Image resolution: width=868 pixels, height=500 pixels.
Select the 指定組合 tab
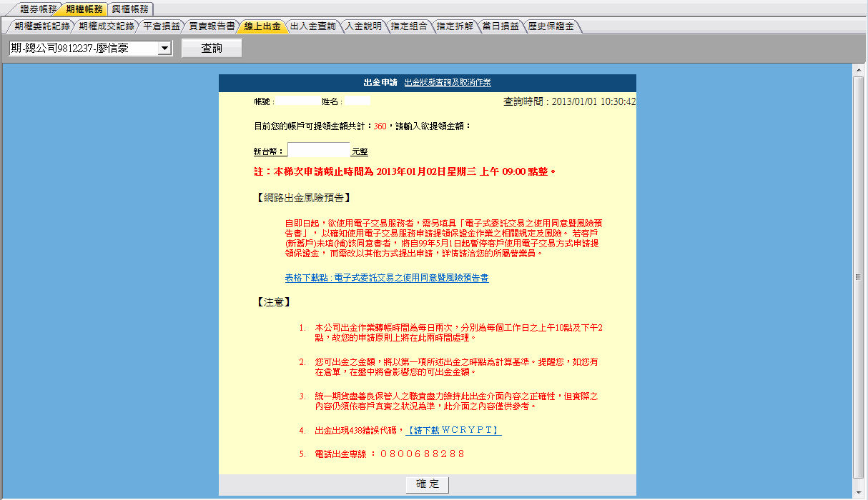410,26
